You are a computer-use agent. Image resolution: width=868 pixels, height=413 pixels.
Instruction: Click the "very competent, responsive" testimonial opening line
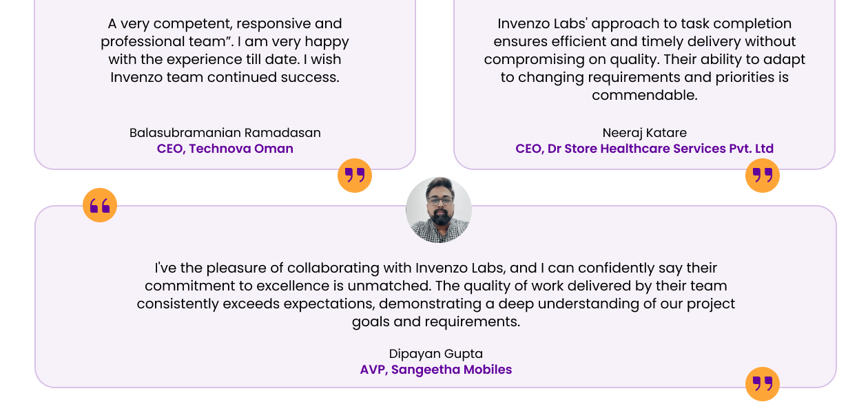tap(225, 24)
